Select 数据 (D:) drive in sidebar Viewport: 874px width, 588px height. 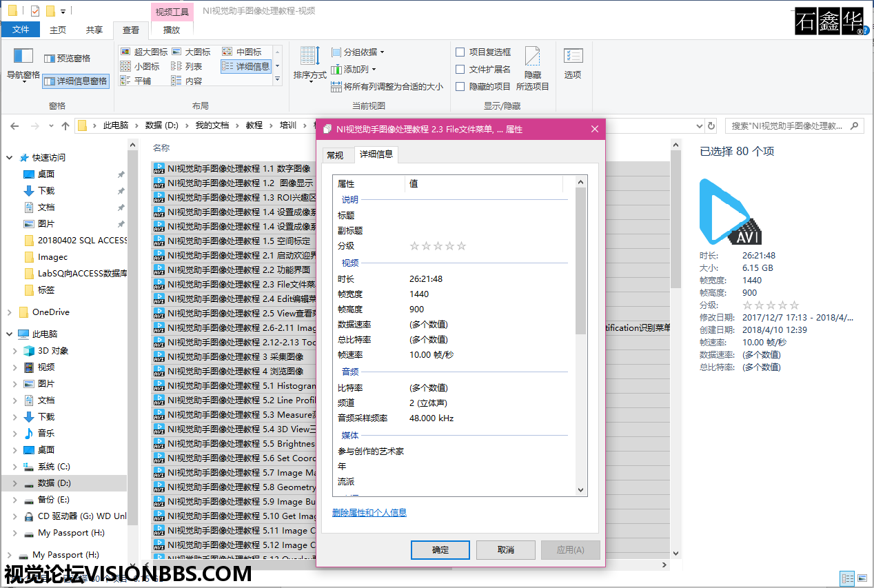tap(54, 483)
